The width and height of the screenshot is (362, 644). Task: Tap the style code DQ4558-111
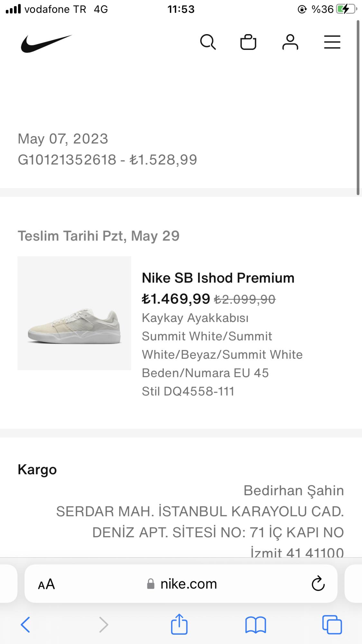pyautogui.click(x=188, y=391)
